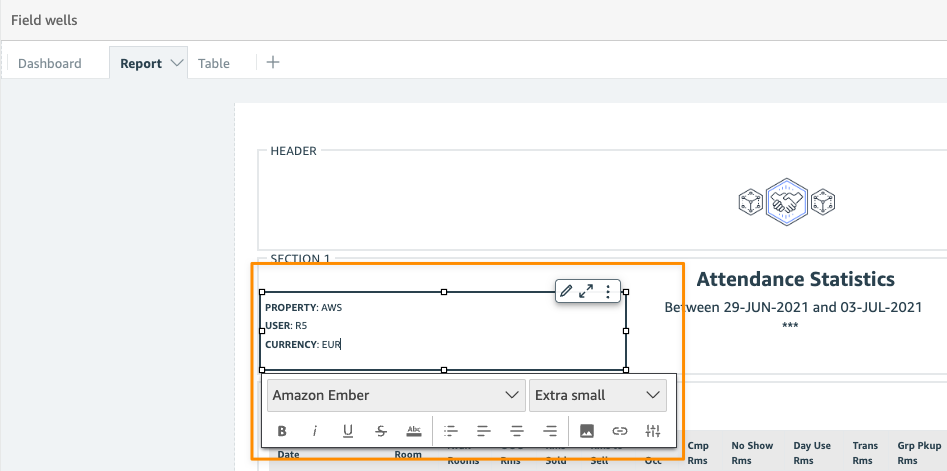Expand Report tab chevron menu

[x=177, y=63]
